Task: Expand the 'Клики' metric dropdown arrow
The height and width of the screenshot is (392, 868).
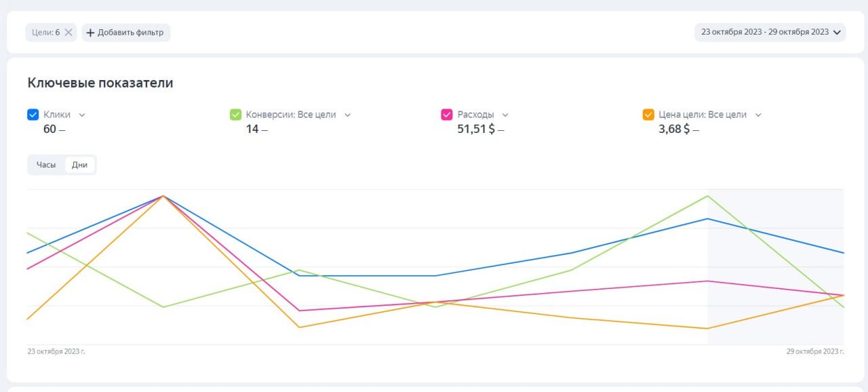Action: [82, 115]
